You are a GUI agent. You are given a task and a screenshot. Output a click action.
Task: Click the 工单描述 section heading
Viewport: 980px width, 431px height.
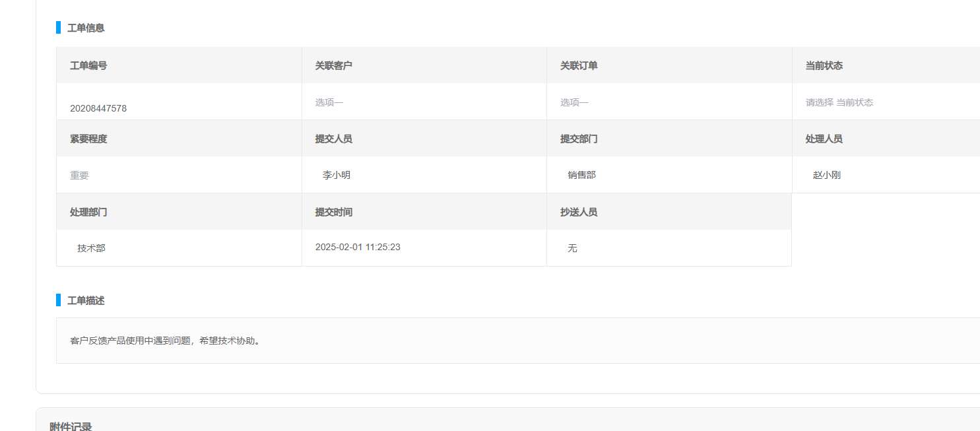[x=86, y=300]
